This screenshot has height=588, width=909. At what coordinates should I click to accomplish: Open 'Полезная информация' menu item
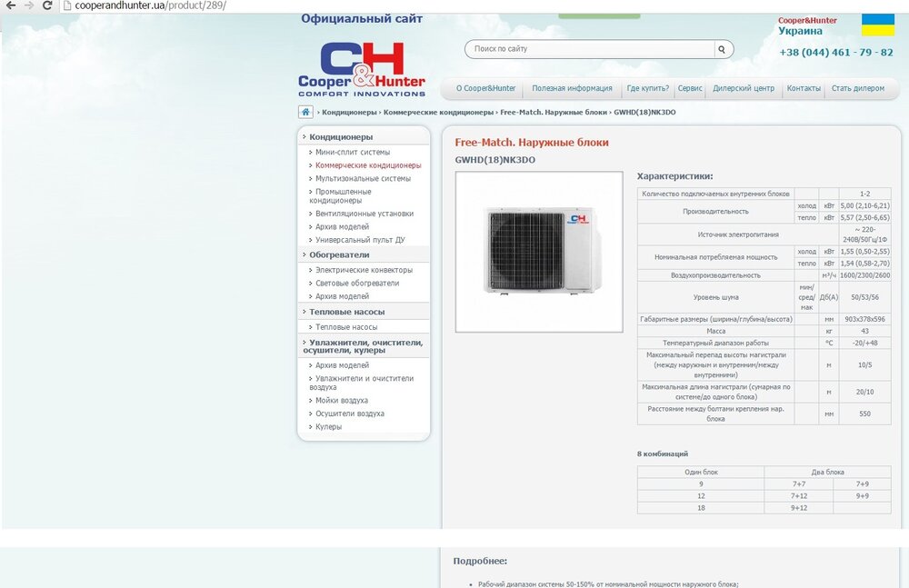[572, 89]
